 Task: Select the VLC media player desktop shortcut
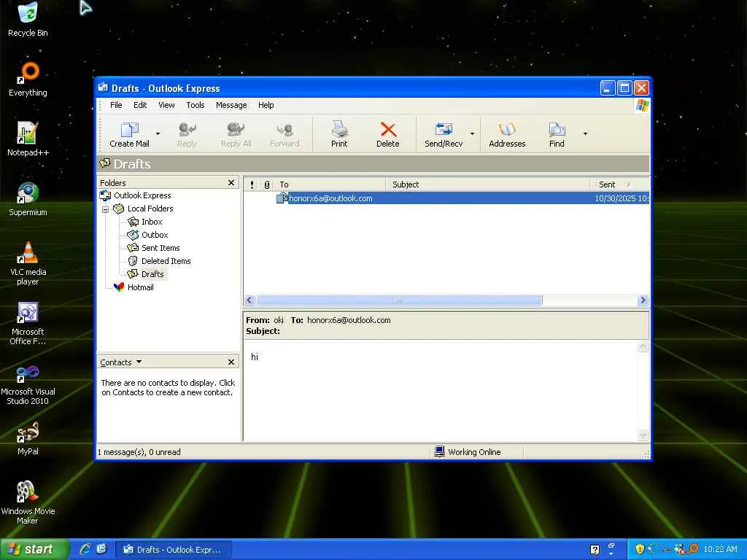point(28,262)
